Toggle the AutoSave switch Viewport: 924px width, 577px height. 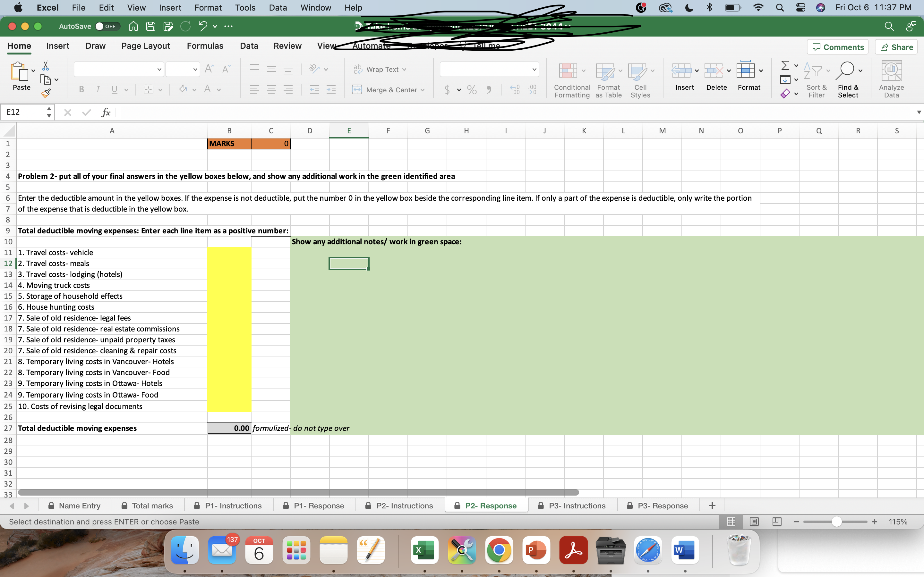[108, 26]
